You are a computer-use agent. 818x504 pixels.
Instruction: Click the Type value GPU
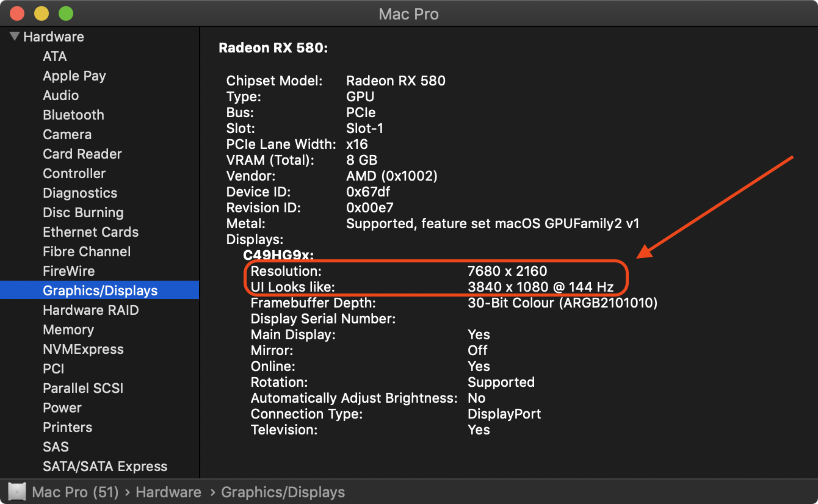(360, 96)
